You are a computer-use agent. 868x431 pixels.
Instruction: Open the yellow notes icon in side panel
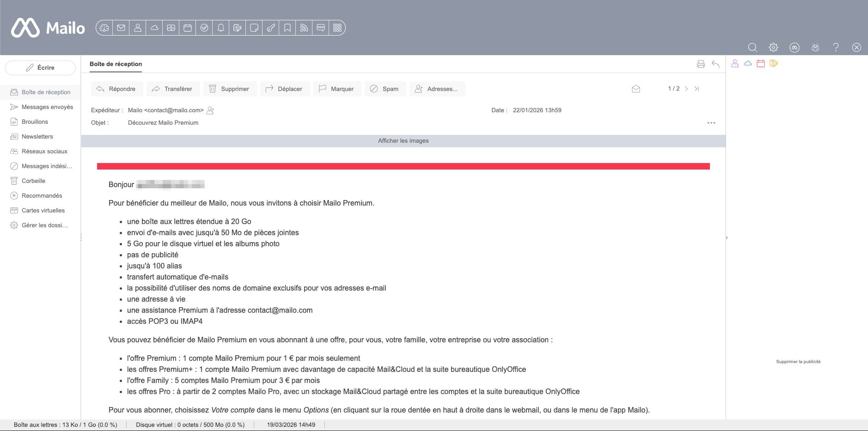pyautogui.click(x=774, y=64)
